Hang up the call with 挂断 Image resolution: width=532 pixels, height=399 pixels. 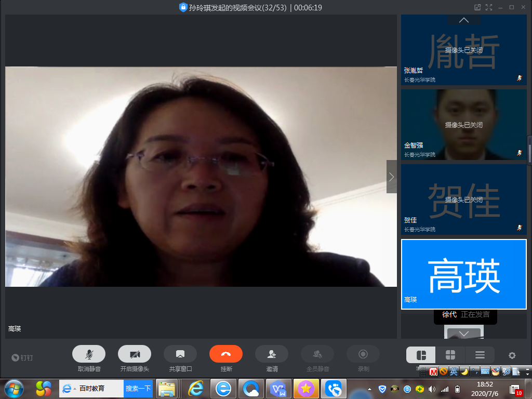pos(225,354)
